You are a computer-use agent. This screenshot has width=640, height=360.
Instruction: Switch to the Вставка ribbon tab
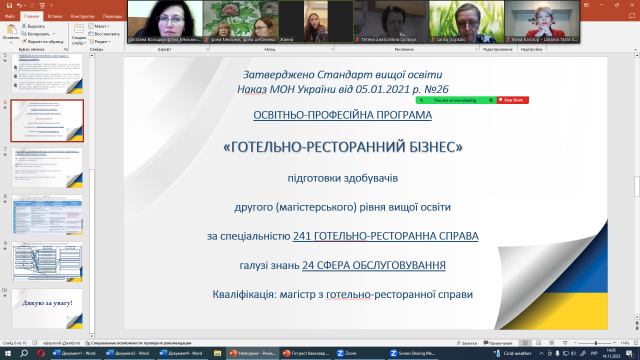55,16
